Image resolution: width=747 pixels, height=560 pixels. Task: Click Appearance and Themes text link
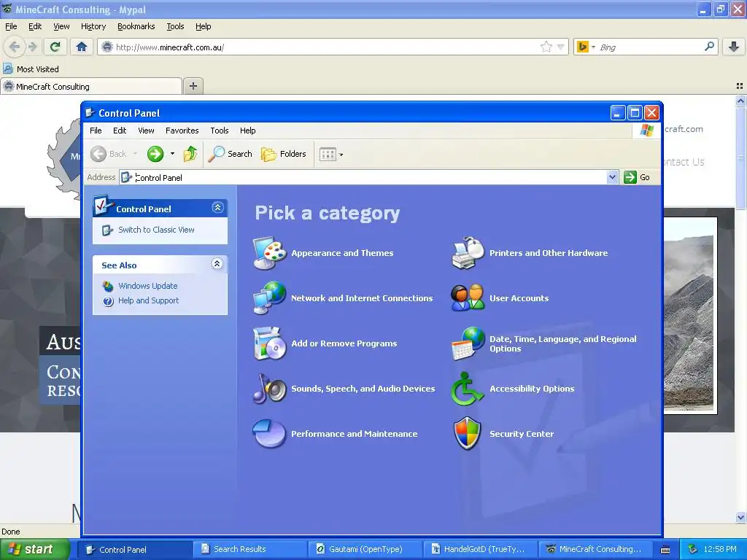[342, 253]
